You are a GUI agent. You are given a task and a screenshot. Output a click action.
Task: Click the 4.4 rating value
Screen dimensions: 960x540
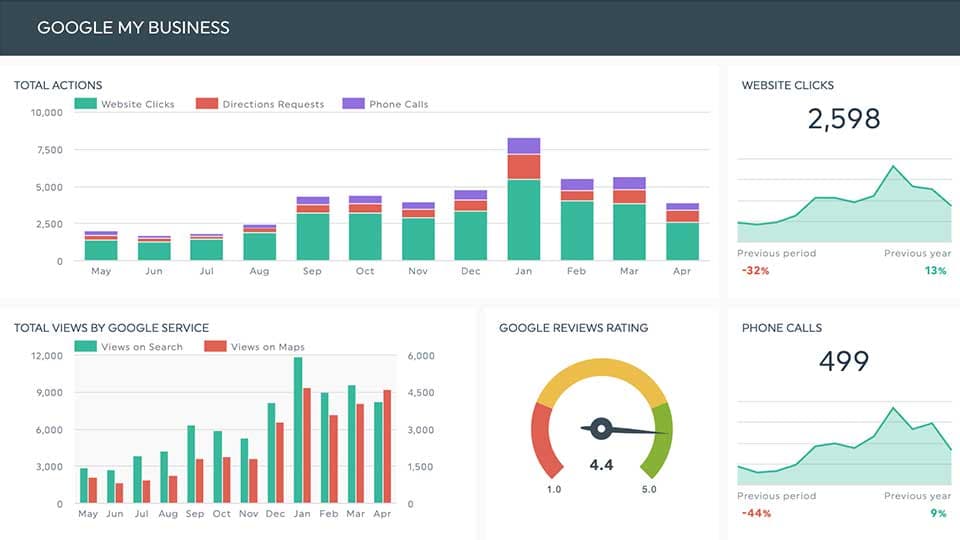coord(601,465)
